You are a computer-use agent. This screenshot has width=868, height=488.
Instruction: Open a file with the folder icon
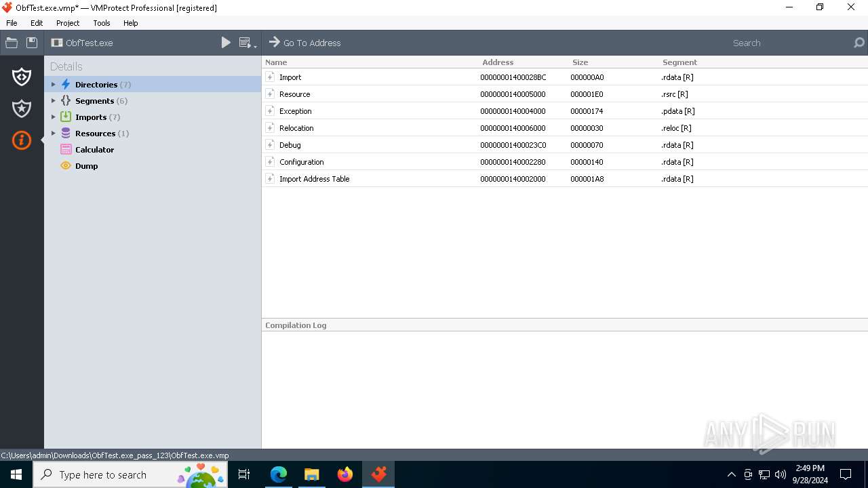click(12, 43)
